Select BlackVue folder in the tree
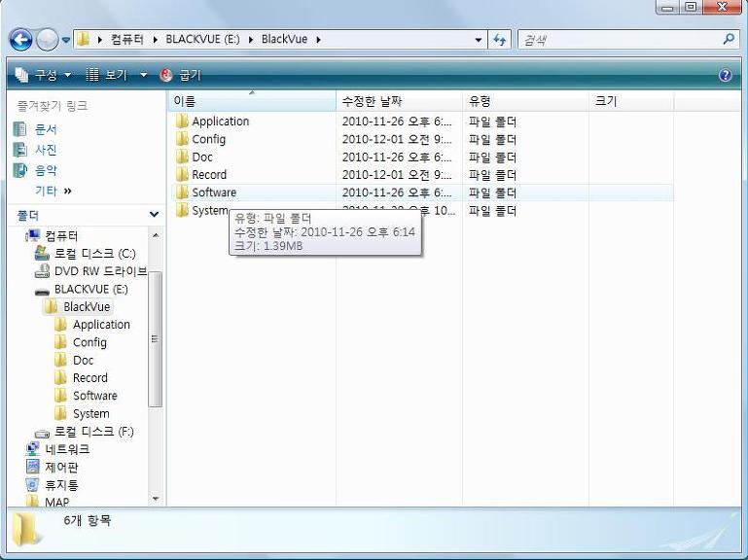748x560 pixels. (87, 306)
